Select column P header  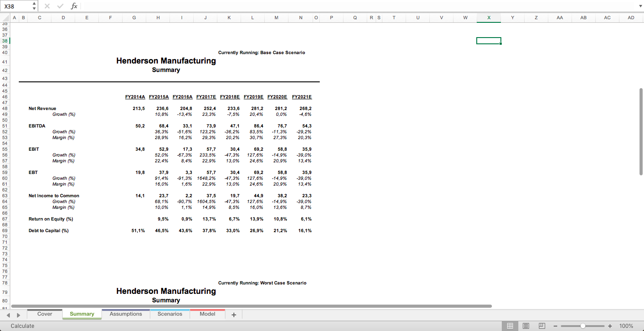(x=331, y=17)
